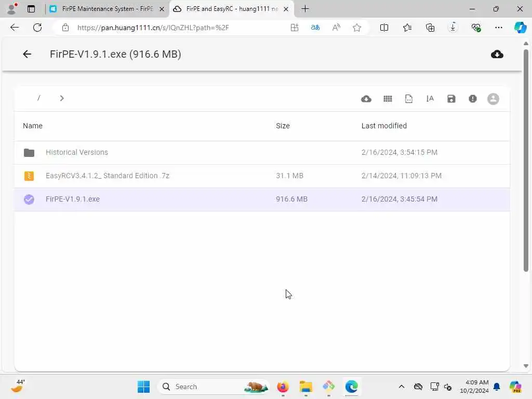Image resolution: width=532 pixels, height=399 pixels.
Task: Click the batch download cloud icon in toolbar
Action: click(366, 99)
